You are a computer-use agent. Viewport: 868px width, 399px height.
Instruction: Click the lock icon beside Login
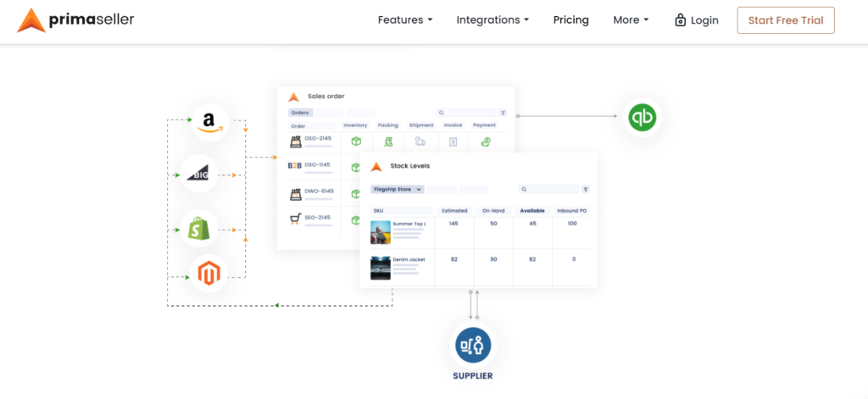coord(681,20)
